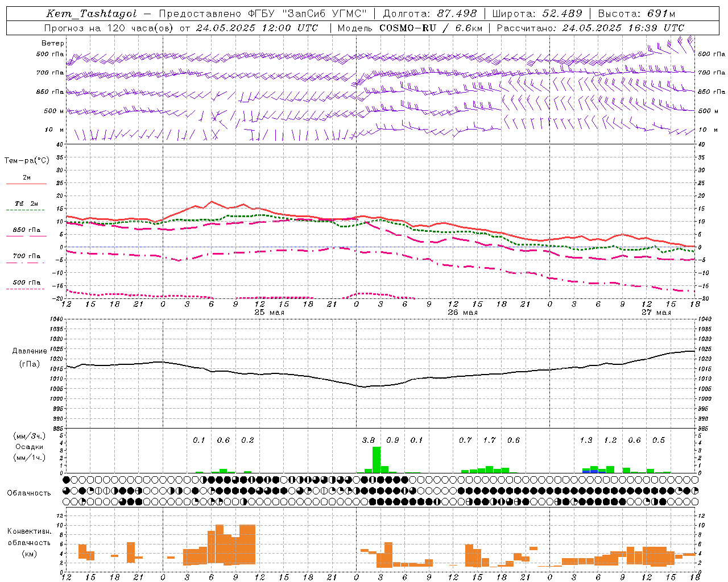728x582 pixels.
Task: Click the '1.3' precipitation amount value
Action: (586, 440)
